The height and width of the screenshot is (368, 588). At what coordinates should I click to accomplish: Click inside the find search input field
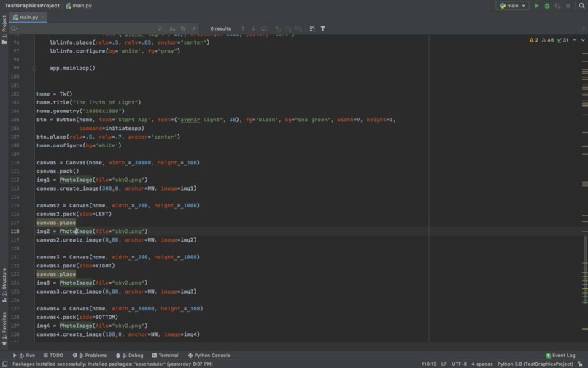pyautogui.click(x=86, y=28)
